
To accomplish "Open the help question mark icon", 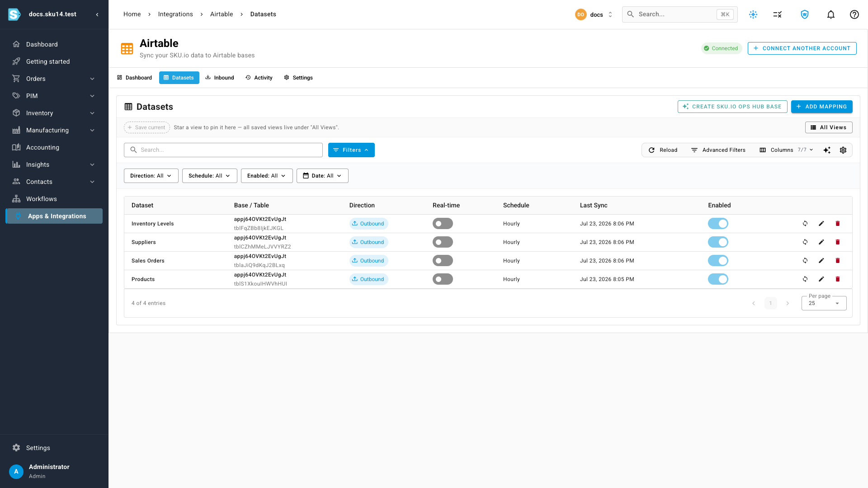I will tap(854, 14).
